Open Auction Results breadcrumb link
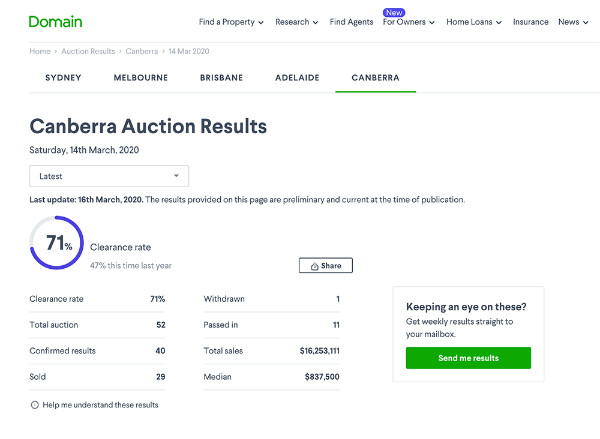 (89, 50)
